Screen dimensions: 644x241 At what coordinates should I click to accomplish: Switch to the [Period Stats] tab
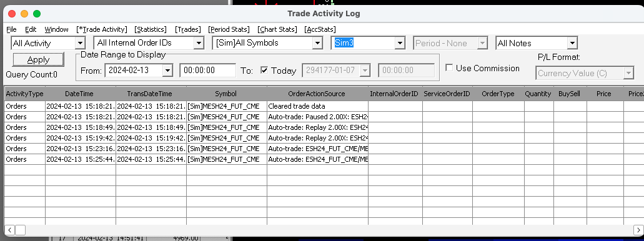pyautogui.click(x=229, y=29)
